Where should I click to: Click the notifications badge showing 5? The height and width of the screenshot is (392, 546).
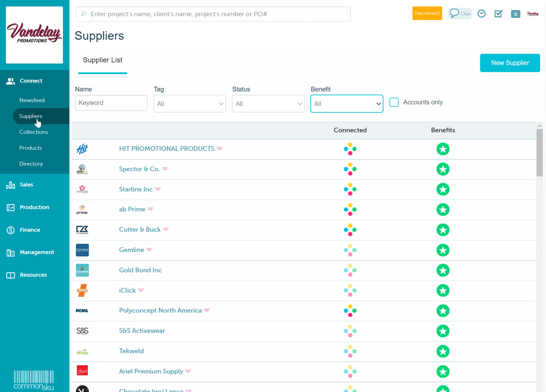[x=515, y=14]
